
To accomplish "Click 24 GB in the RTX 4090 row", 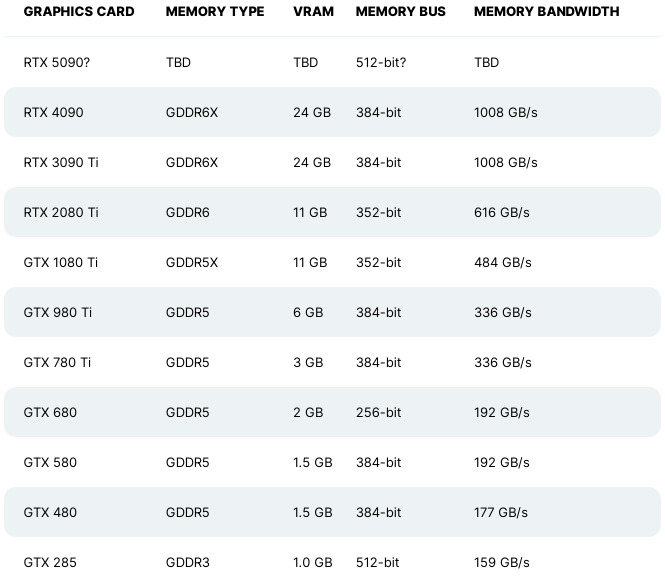I will click(312, 112).
